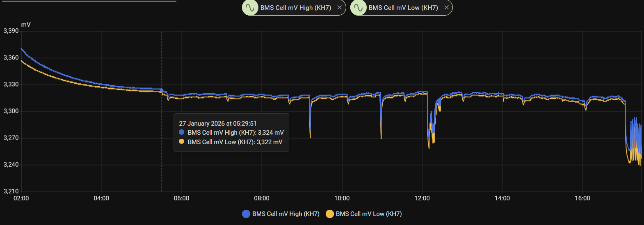Click the yellow dot in the tooltip
Viewport: 644px width, 225px height.
(x=182, y=142)
